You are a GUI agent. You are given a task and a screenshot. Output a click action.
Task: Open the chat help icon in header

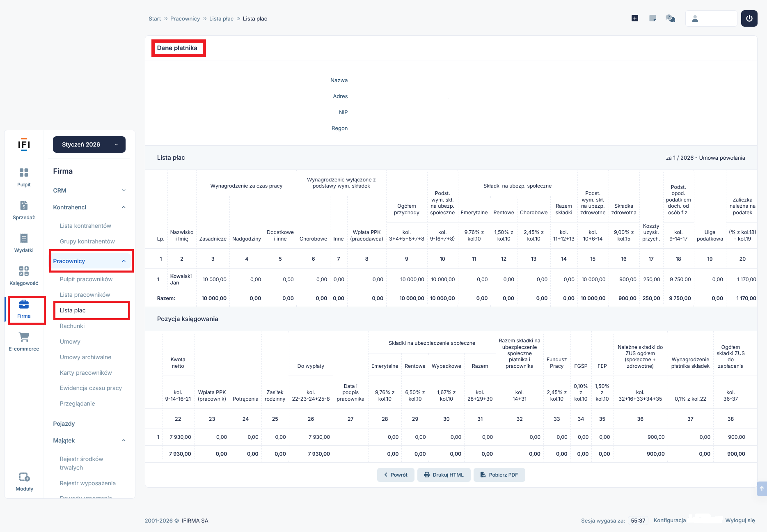pos(671,18)
